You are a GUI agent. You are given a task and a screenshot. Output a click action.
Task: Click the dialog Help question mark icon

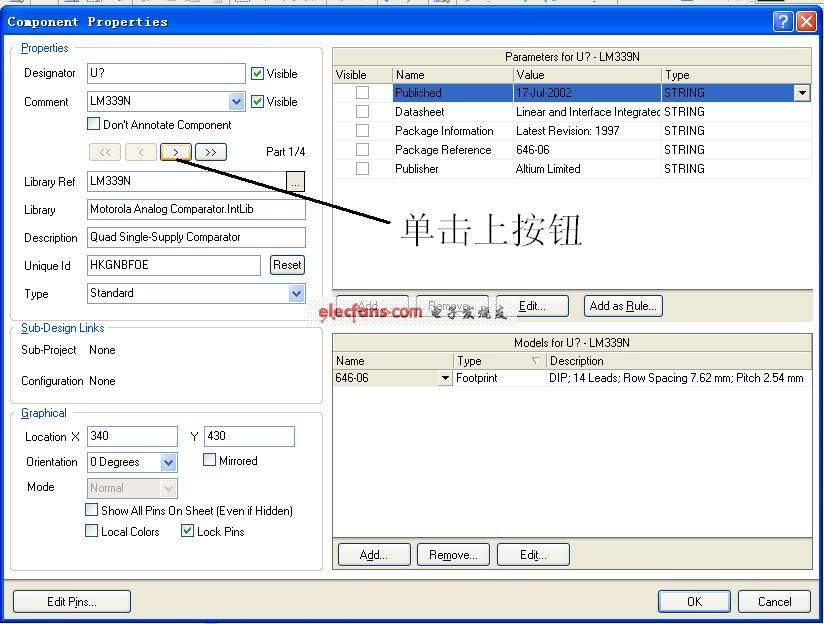point(782,22)
